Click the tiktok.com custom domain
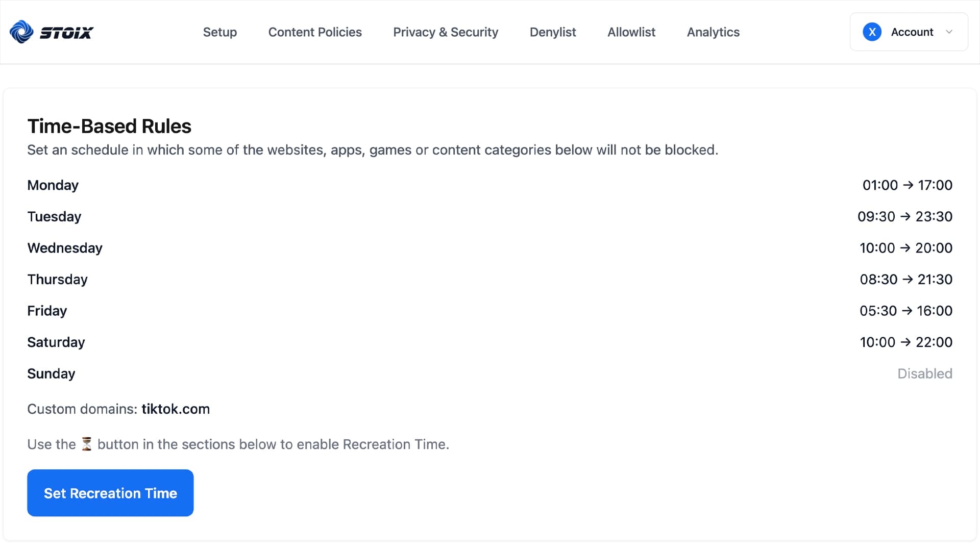 176,409
